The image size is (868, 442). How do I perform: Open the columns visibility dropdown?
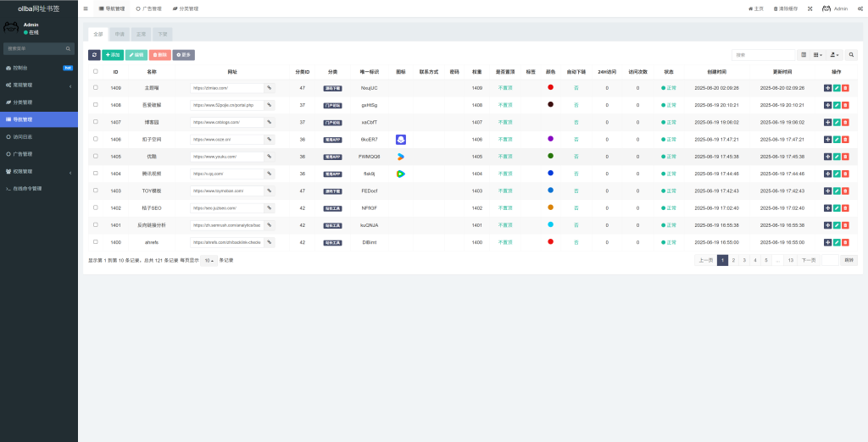[x=817, y=55]
